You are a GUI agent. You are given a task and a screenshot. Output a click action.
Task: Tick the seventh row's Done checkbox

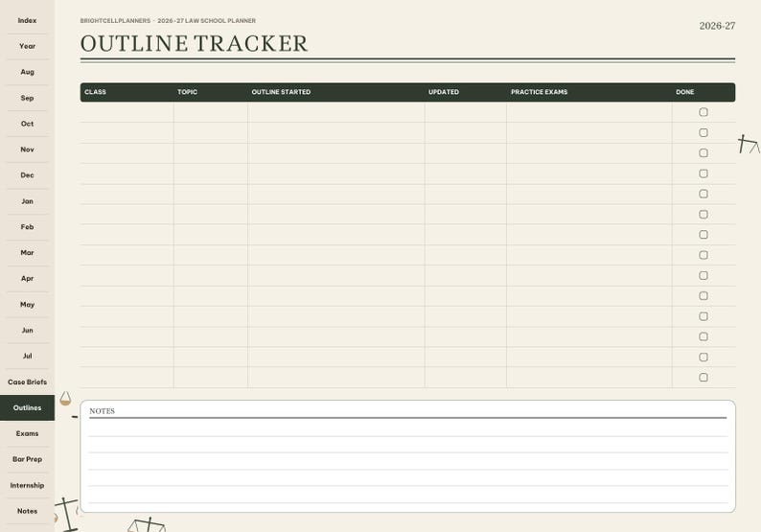tap(703, 235)
